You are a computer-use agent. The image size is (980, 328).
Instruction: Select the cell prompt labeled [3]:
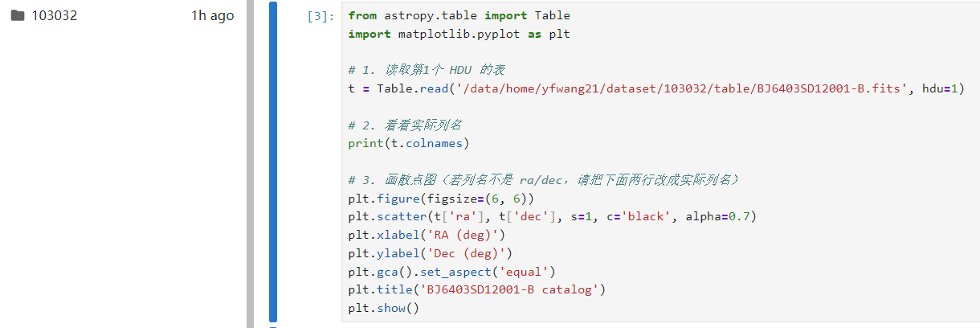(x=321, y=15)
